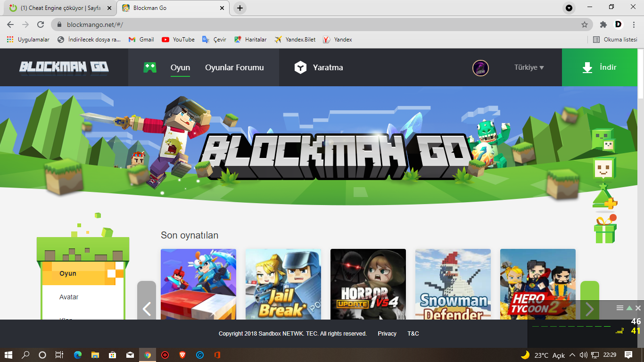
Task: Click the Blockman Go logo in the header
Action: tap(64, 67)
